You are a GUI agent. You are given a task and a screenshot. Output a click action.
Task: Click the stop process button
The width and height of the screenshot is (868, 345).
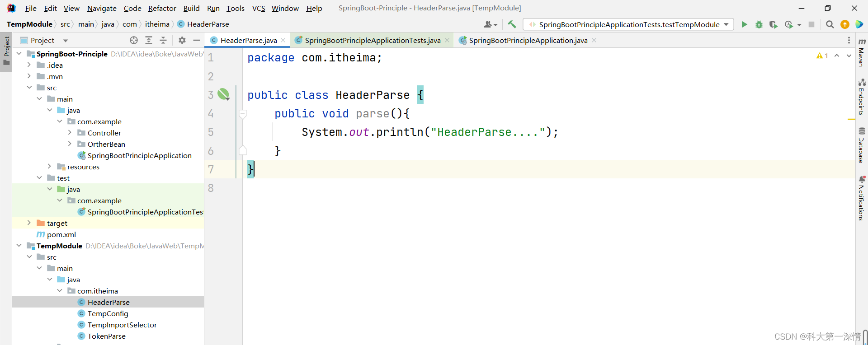point(811,24)
